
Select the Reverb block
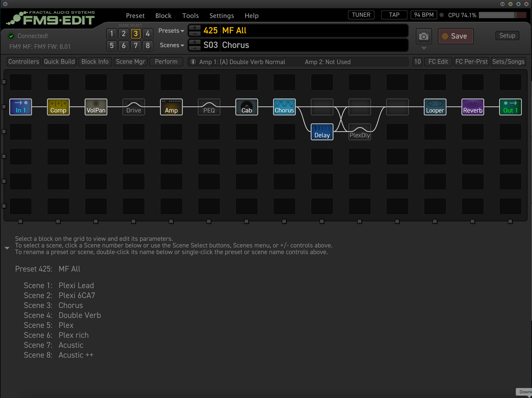click(x=473, y=107)
